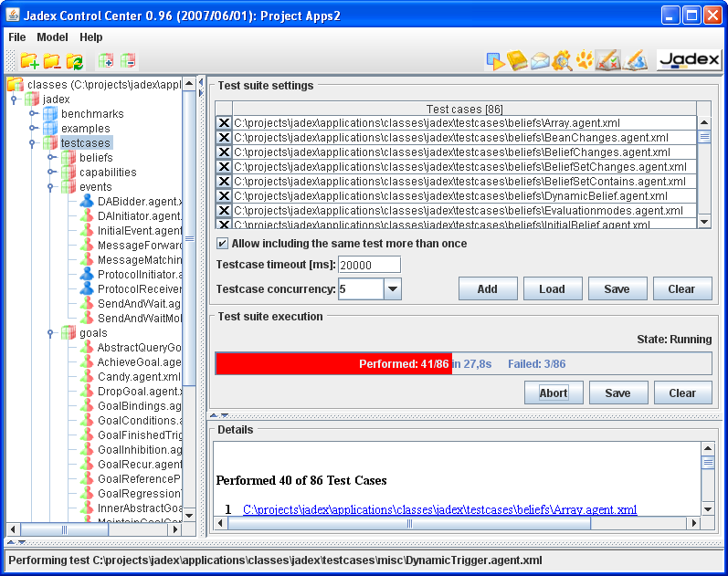The width and height of the screenshot is (728, 576).
Task: Open the envelope conversation center plugin
Action: point(540,61)
